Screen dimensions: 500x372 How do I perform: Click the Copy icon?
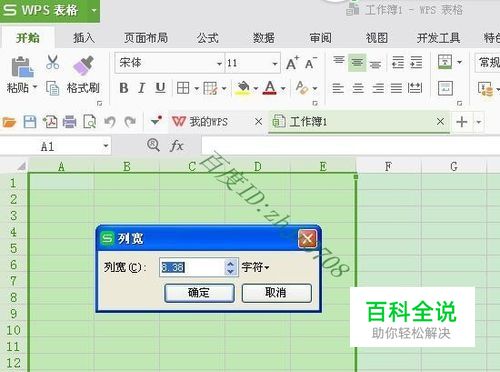pyautogui.click(x=52, y=88)
